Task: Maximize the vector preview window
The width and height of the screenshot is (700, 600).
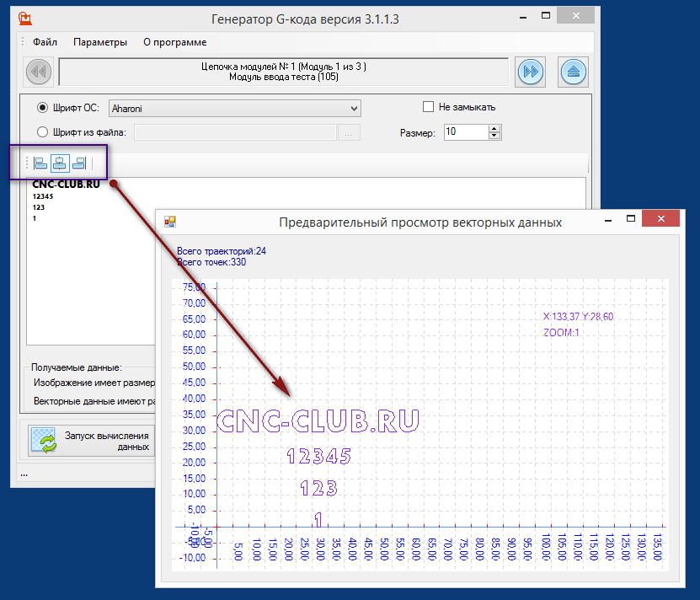Action: pos(631,218)
